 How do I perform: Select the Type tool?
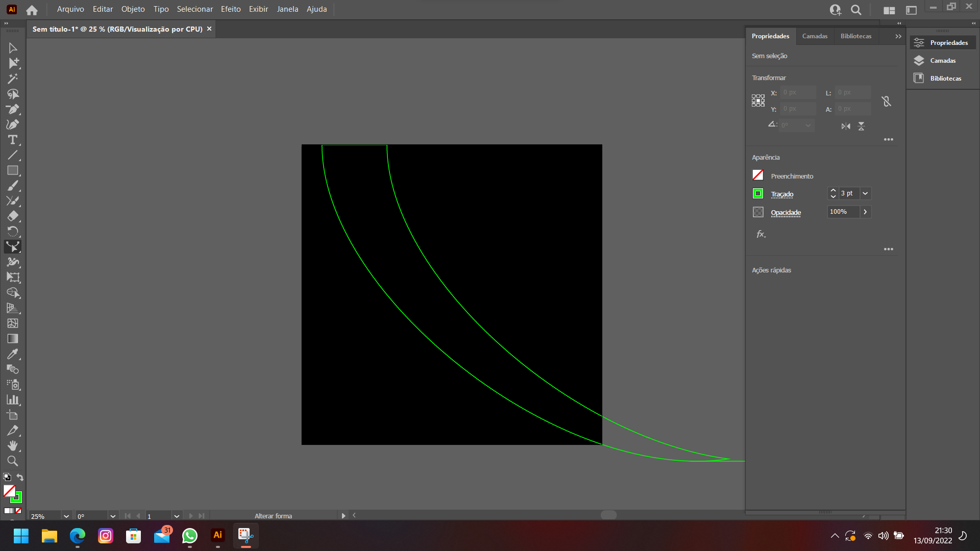[x=13, y=140]
